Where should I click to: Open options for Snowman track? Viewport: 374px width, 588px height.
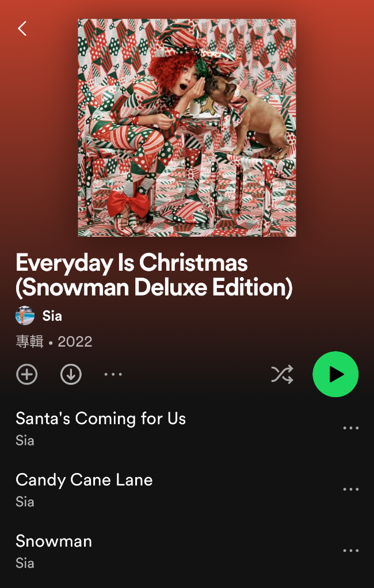tap(351, 551)
